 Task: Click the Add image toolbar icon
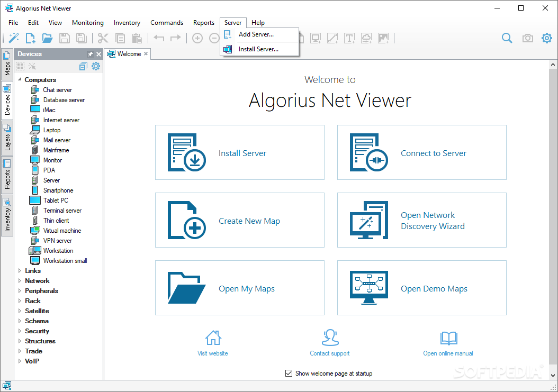(x=383, y=38)
